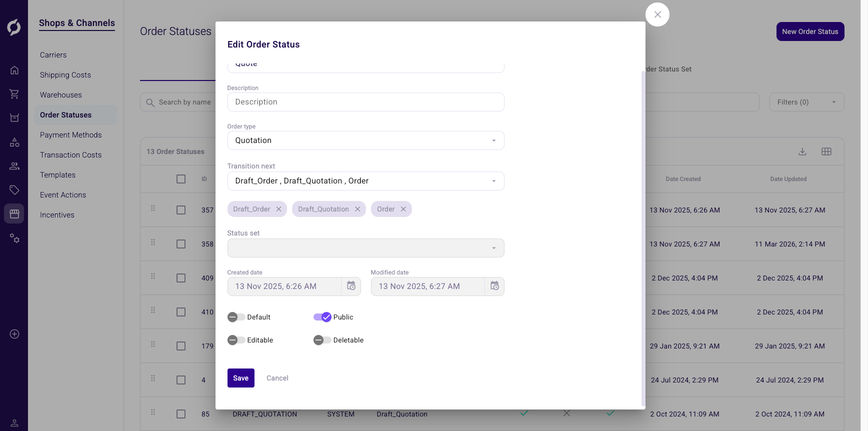Click the dialog vertical scrollbar

(x=643, y=238)
